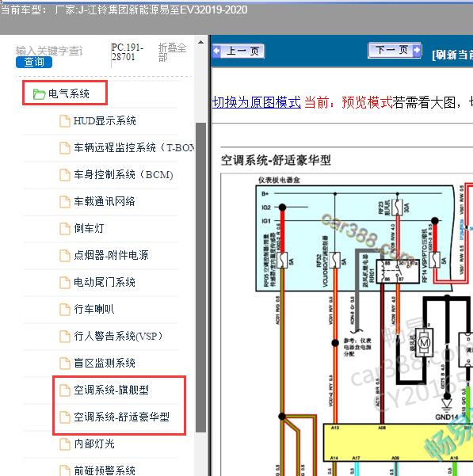
Task: Click the sidebar vertical scrollbar thumb
Action: (200, 277)
